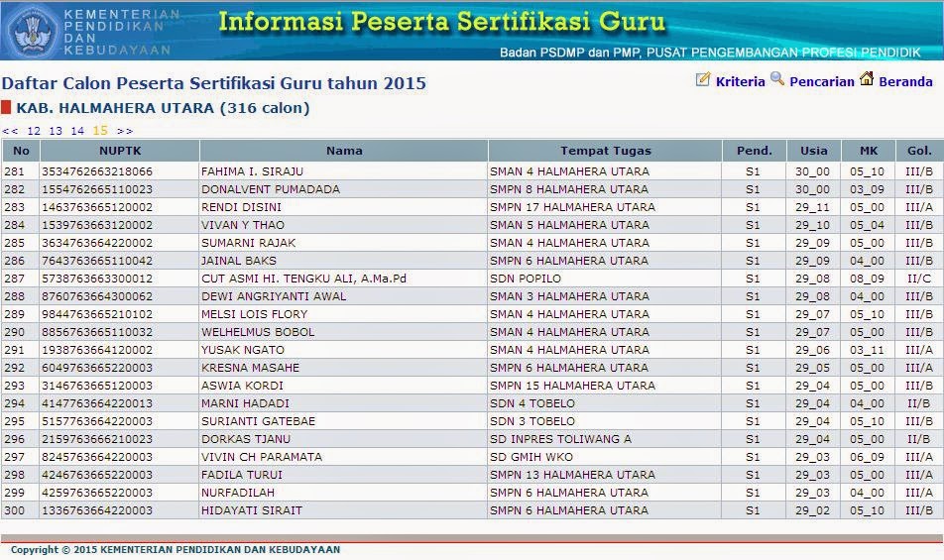Select name DEWI ANGRIYANTI AWAL
Viewport: 944px width, 560px height.
pyautogui.click(x=274, y=296)
